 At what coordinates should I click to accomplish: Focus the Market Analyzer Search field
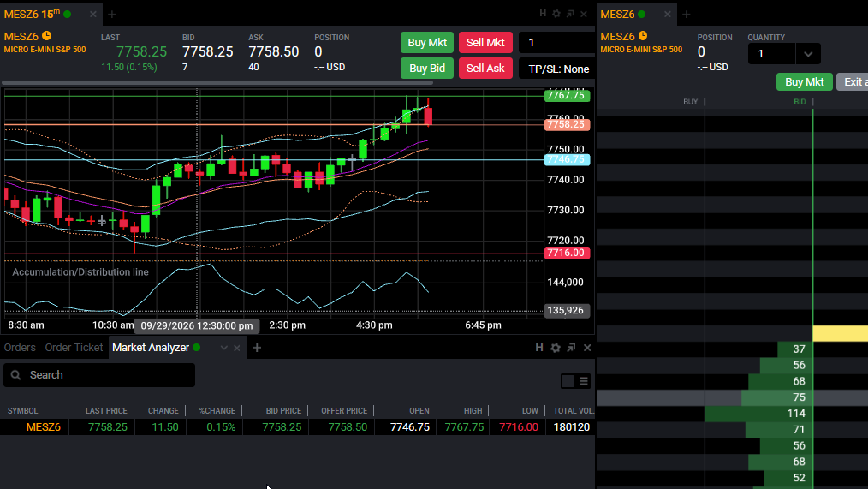point(99,375)
